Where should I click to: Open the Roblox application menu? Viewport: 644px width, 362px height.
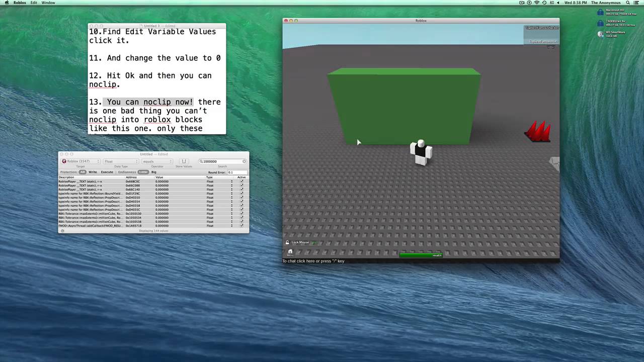tap(20, 3)
